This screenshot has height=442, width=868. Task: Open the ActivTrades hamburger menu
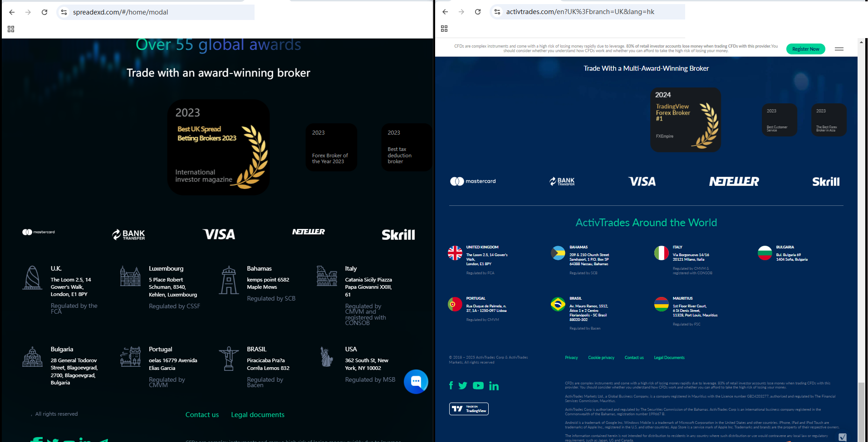tap(839, 49)
